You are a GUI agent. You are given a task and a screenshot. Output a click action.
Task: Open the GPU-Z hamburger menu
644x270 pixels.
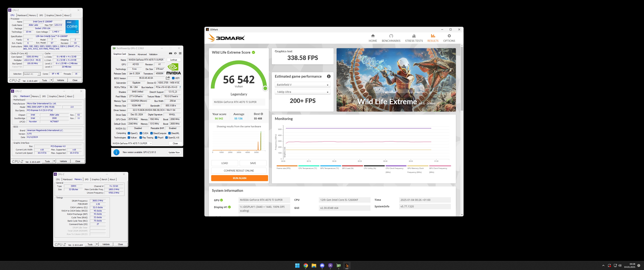(180, 53)
